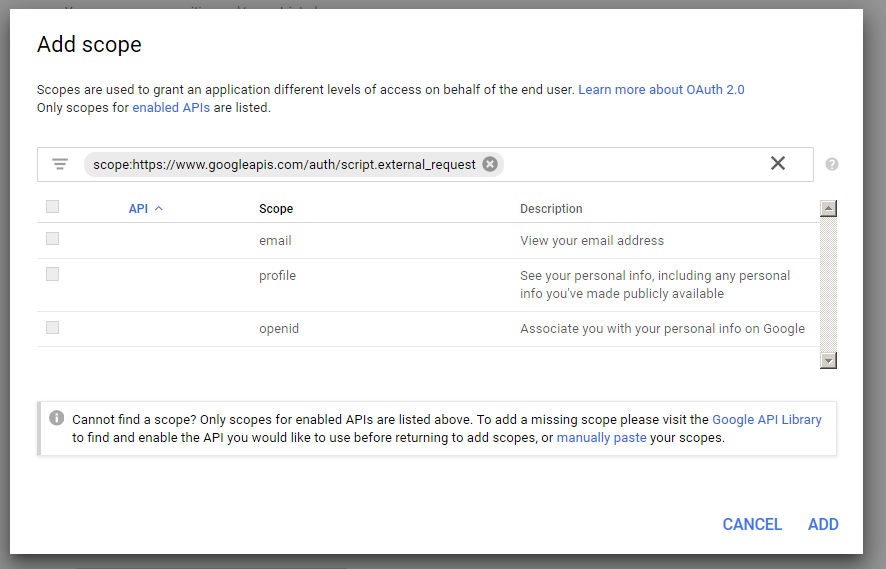Click the filter list icon

pyautogui.click(x=60, y=164)
